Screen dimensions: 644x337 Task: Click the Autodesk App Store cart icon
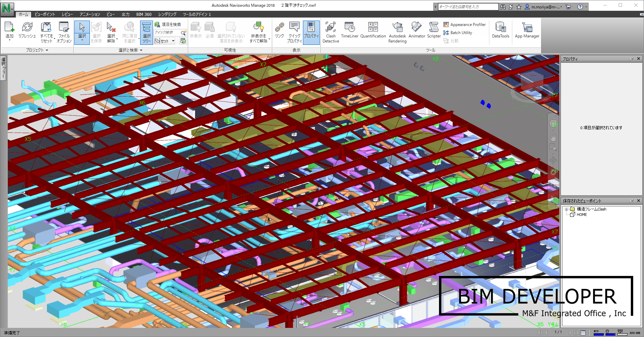tap(568, 7)
